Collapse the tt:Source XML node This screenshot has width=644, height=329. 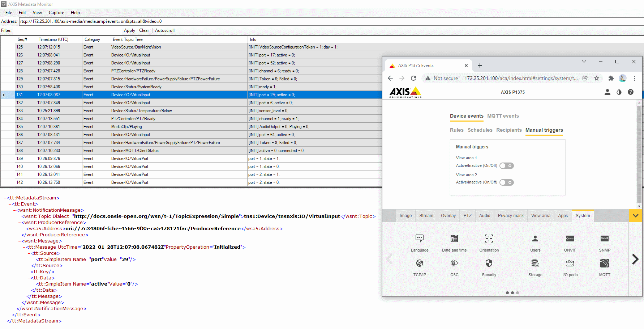[x=29, y=253]
